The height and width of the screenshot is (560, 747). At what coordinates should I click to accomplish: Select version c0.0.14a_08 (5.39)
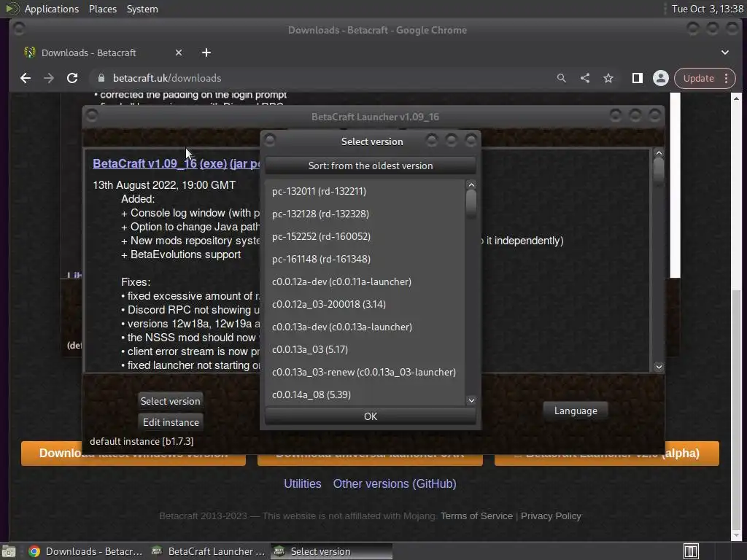pyautogui.click(x=364, y=394)
